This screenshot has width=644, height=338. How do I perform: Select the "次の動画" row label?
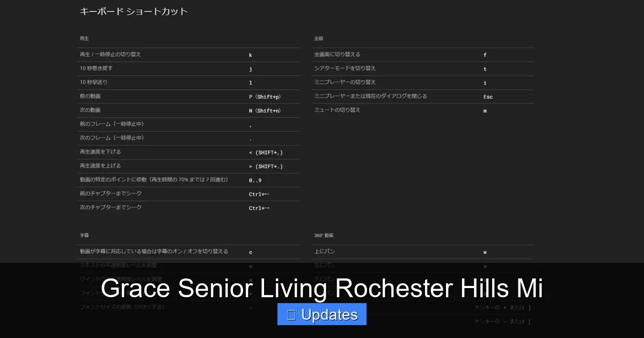click(90, 111)
